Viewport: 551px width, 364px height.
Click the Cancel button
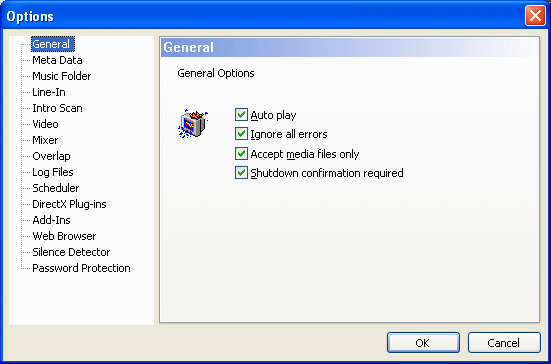pos(504,343)
